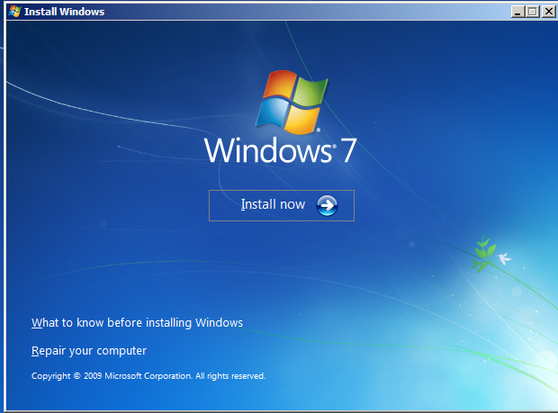
Task: Minimize the Install Windows window
Action: [517, 12]
